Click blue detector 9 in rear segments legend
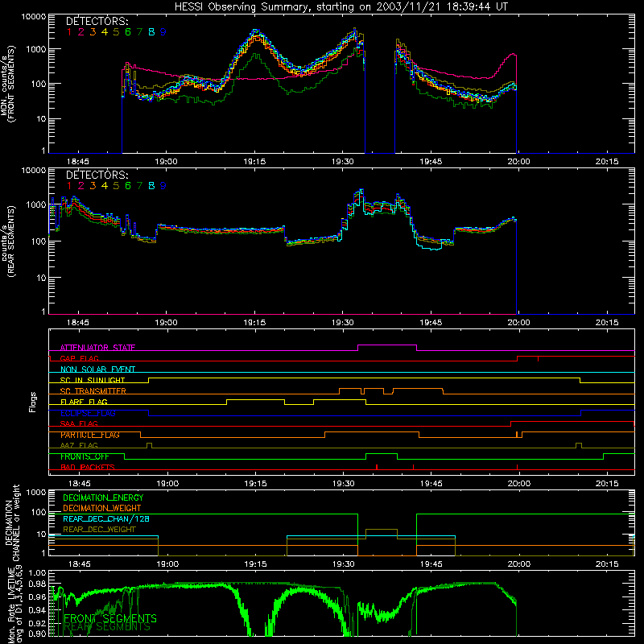This screenshot has height=644, width=644. click(x=163, y=186)
